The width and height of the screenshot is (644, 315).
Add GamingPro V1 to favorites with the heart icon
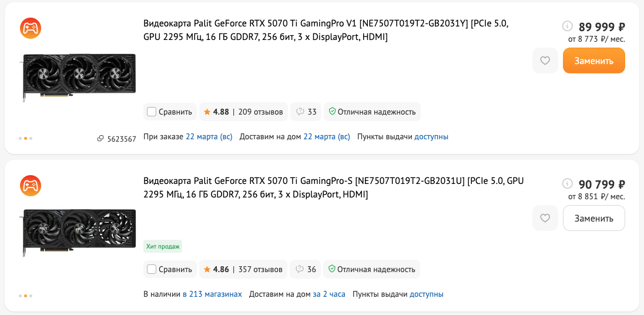[x=545, y=61]
